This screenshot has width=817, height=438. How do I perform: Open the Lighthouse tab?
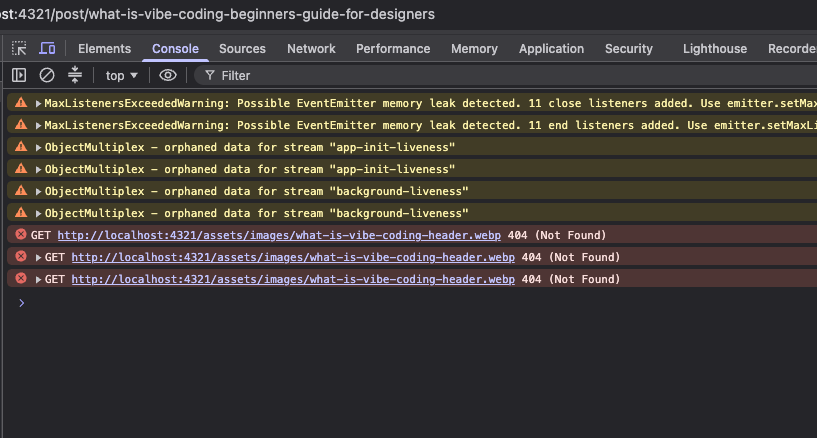(x=715, y=48)
